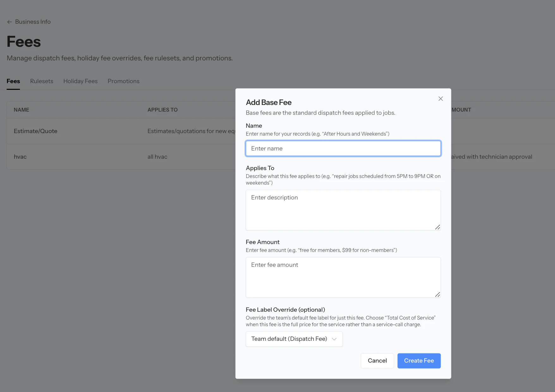Cancel the Add Base Fee dialog
Viewport: 555px width, 392px height.
tap(377, 361)
